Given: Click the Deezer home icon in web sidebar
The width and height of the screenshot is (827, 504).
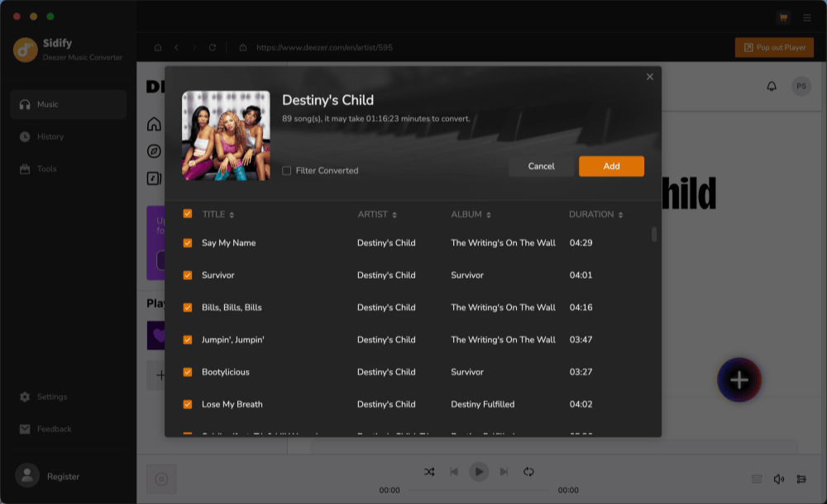Looking at the screenshot, I should point(154,124).
